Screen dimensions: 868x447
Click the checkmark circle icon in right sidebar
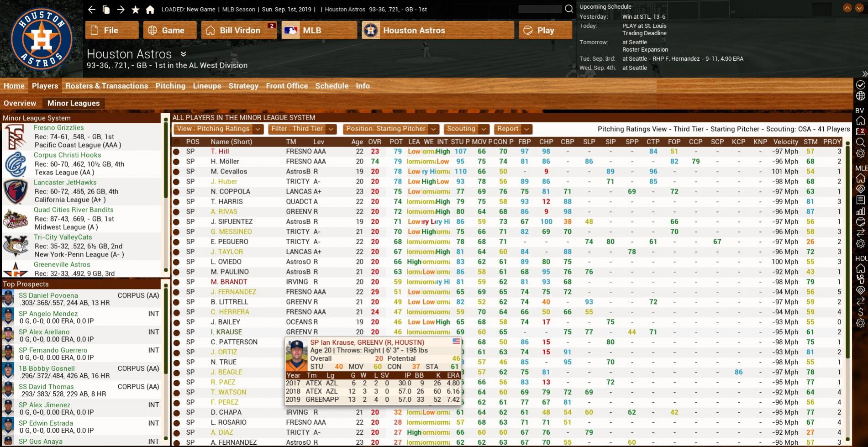click(x=860, y=85)
